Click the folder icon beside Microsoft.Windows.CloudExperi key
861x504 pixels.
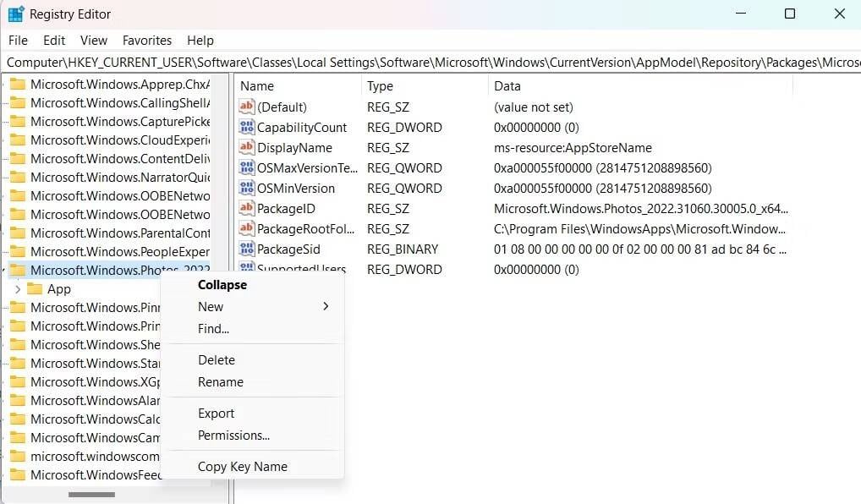(19, 139)
